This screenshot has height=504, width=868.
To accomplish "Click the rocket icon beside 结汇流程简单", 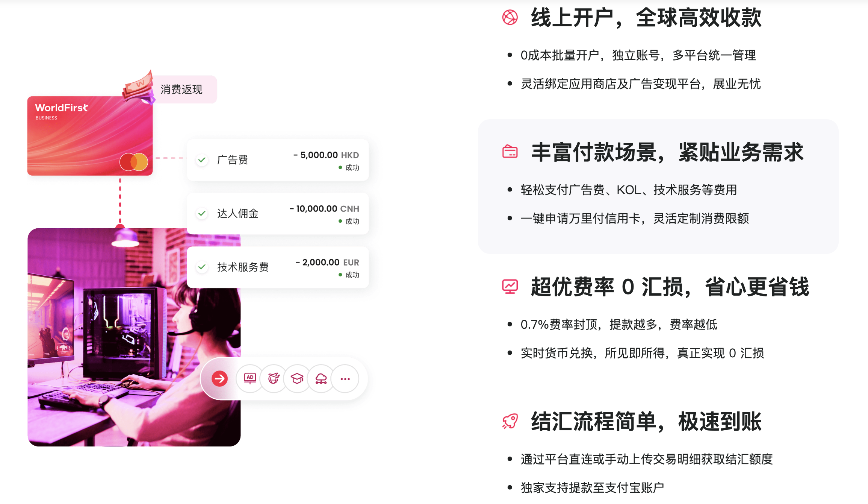I will (510, 421).
